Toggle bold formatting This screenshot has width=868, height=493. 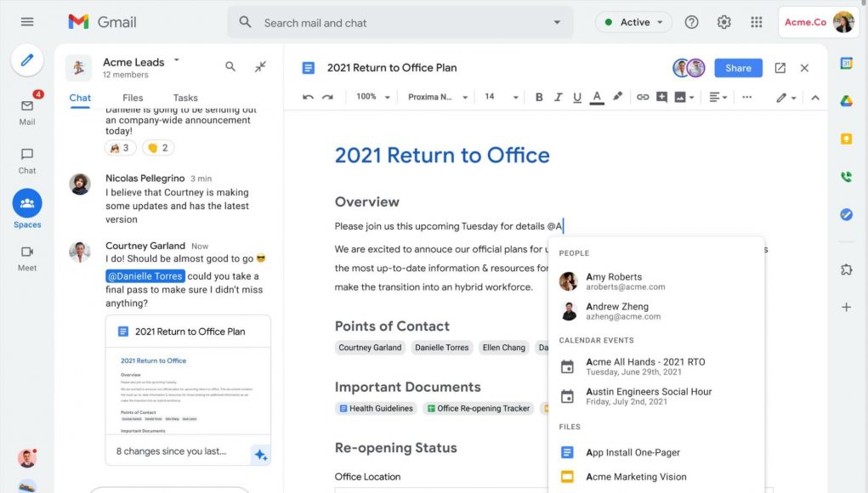(539, 97)
